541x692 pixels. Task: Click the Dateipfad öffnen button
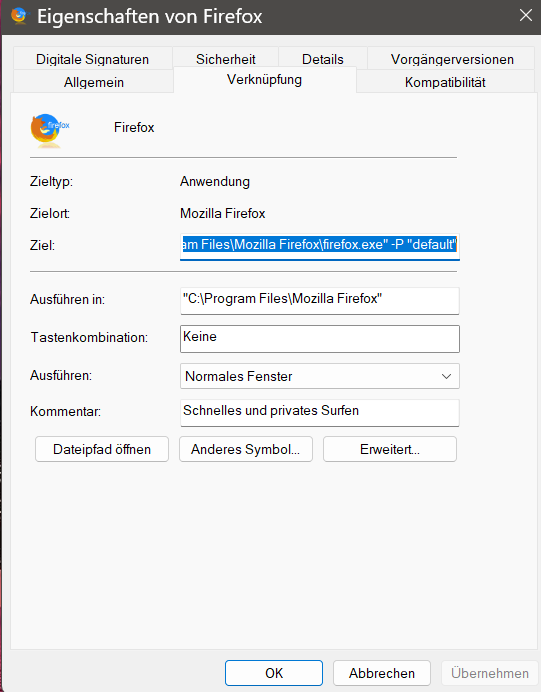[102, 449]
